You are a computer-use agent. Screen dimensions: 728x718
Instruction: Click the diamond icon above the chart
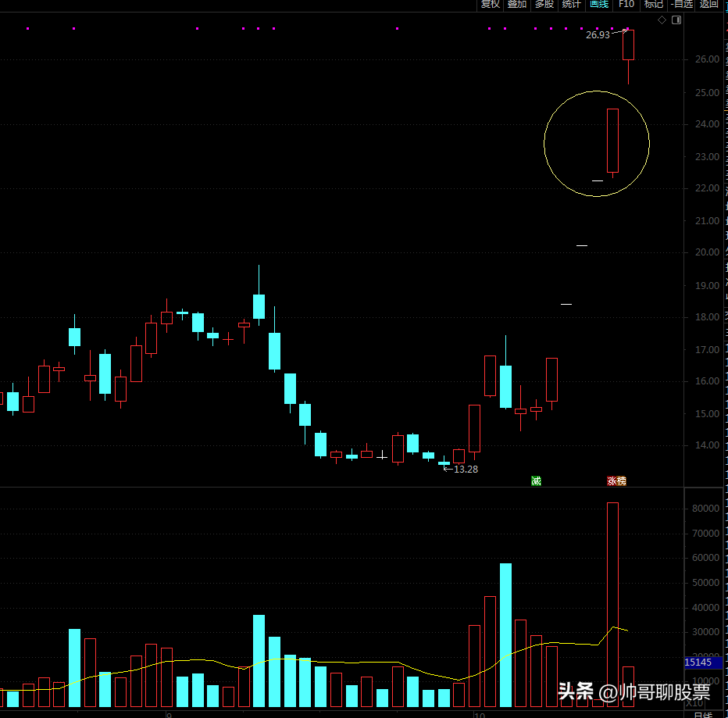pos(662,20)
